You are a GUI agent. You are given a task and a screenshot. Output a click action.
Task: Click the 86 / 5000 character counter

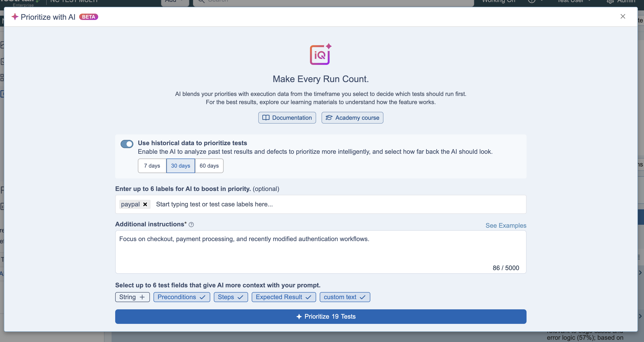pos(506,268)
